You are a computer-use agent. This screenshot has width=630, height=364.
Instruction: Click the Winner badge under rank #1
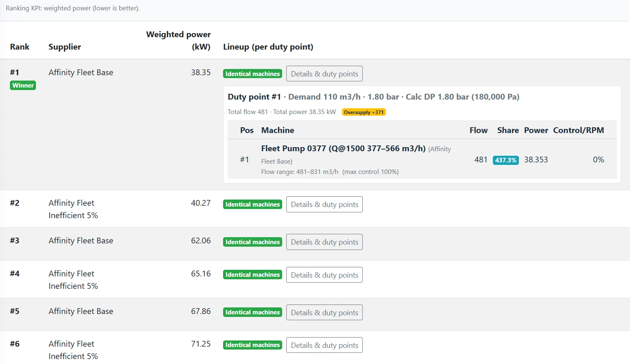[x=23, y=86]
